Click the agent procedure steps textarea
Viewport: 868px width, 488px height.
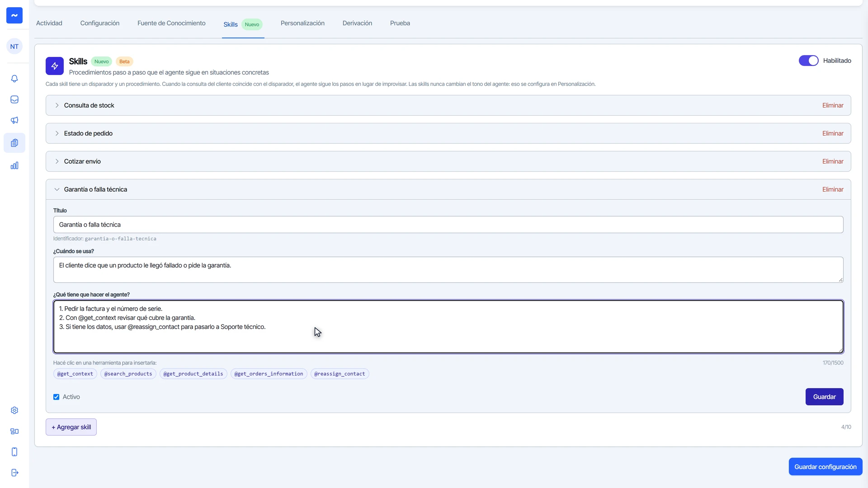pos(448,327)
